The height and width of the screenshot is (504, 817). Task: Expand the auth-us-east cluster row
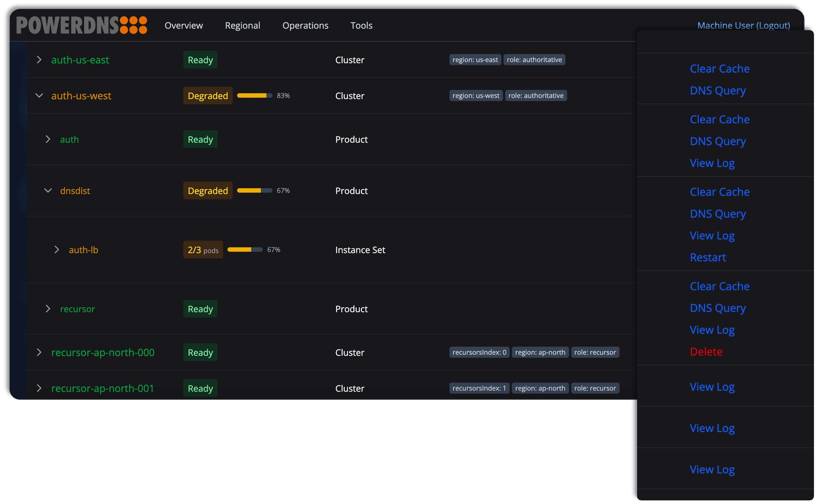click(39, 60)
